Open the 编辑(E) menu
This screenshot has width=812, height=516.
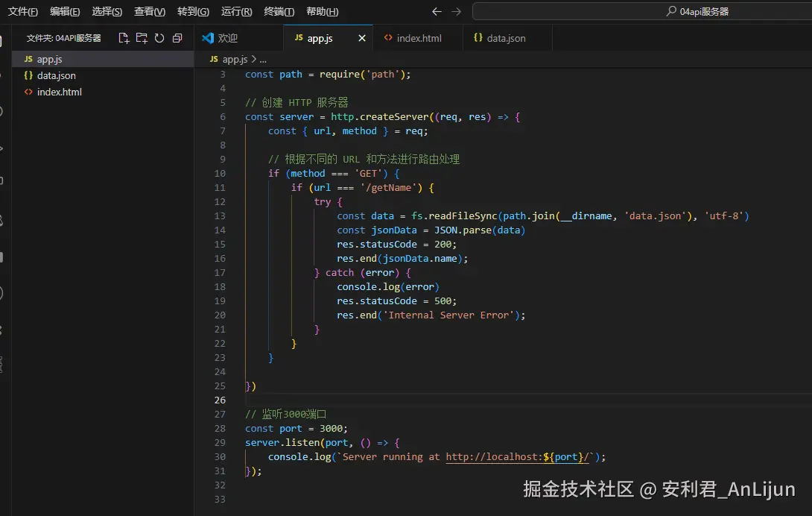click(x=65, y=11)
